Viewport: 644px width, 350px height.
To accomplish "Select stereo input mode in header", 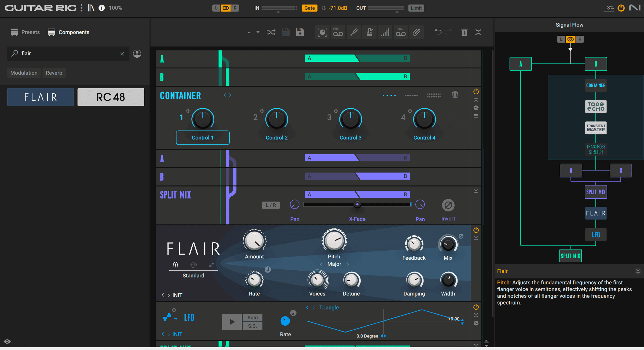I will 226,8.
